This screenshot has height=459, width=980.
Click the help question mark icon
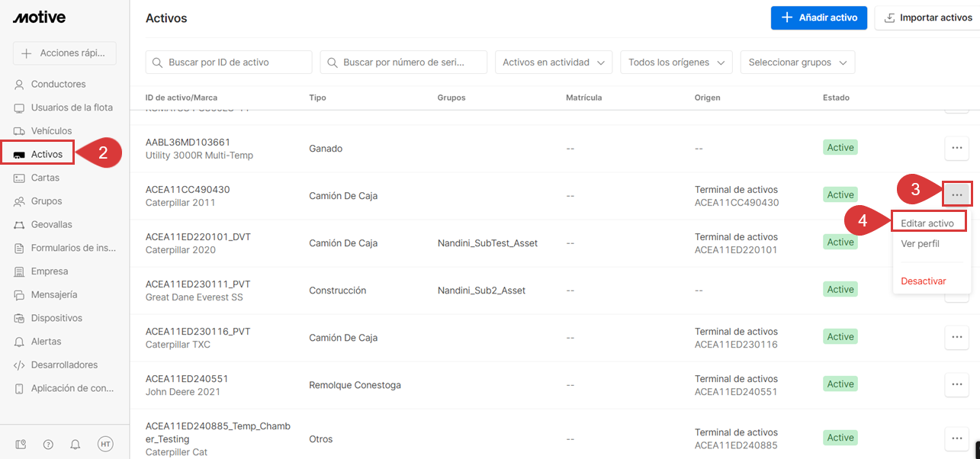(x=48, y=444)
